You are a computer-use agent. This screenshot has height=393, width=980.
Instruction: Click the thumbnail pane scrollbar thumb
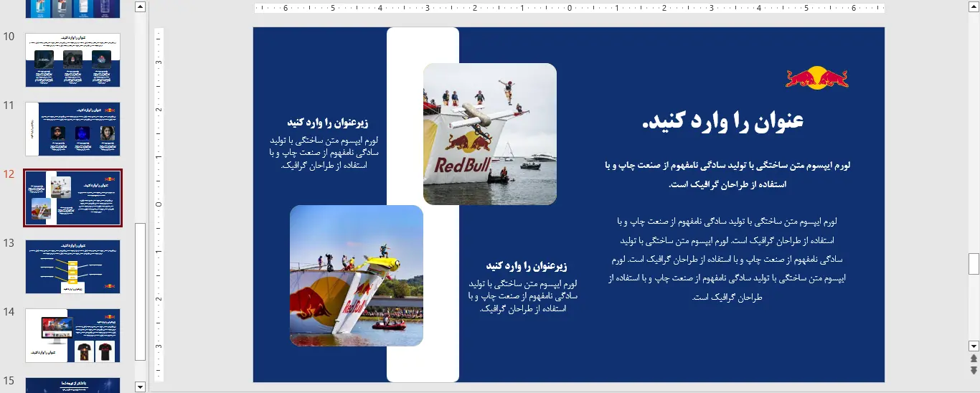pos(140,290)
